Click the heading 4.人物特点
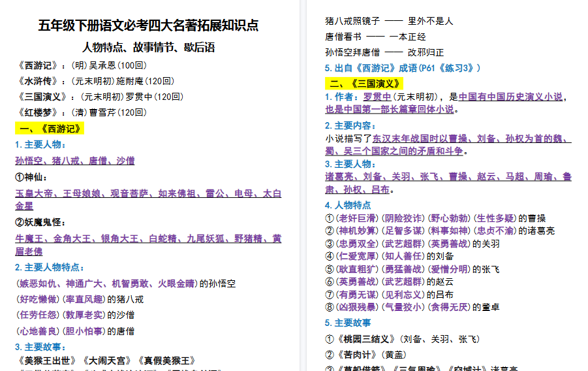 coord(348,205)
